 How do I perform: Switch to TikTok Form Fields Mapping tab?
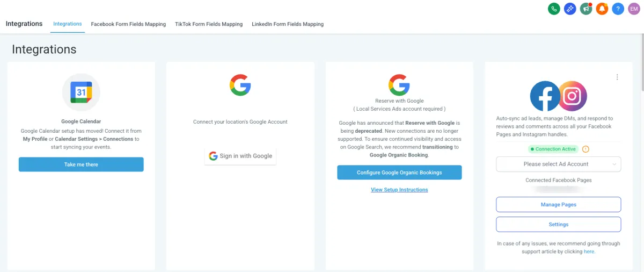209,24
